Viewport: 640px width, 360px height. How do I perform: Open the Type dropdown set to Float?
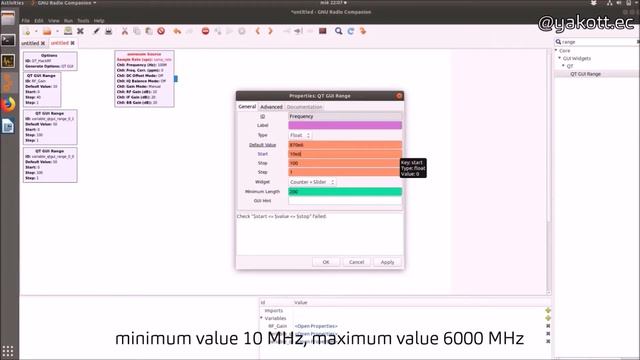(300, 135)
